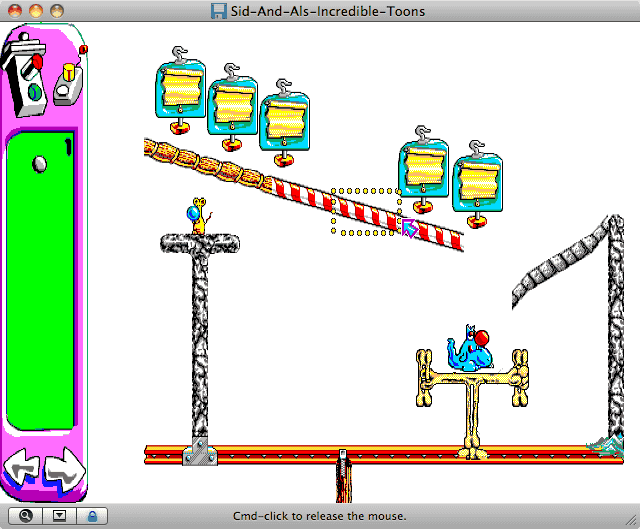Select the second hanging shade from the left
Screen dimensions: 640x529
[232, 108]
